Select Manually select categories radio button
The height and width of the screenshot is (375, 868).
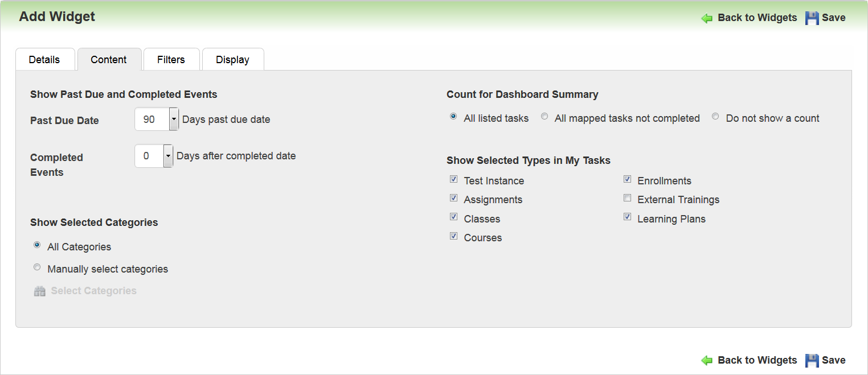click(x=37, y=267)
